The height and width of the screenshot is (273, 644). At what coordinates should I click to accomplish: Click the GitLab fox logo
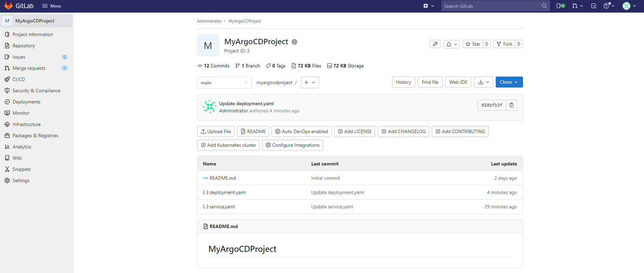coord(9,6)
